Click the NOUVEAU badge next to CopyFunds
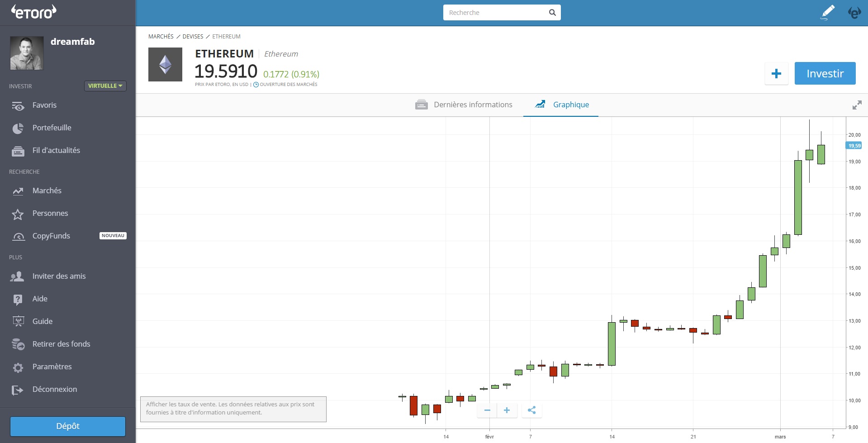 (113, 236)
